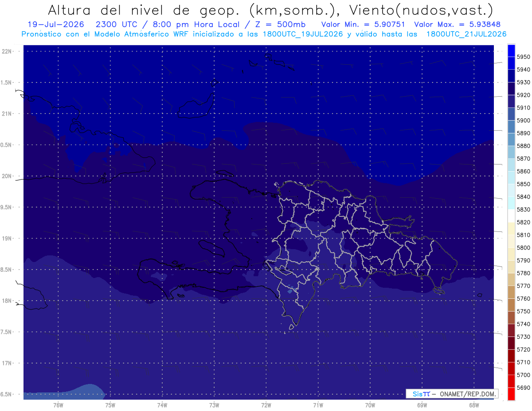
Task: Click the '68W' longitude label
Action: click(x=474, y=405)
